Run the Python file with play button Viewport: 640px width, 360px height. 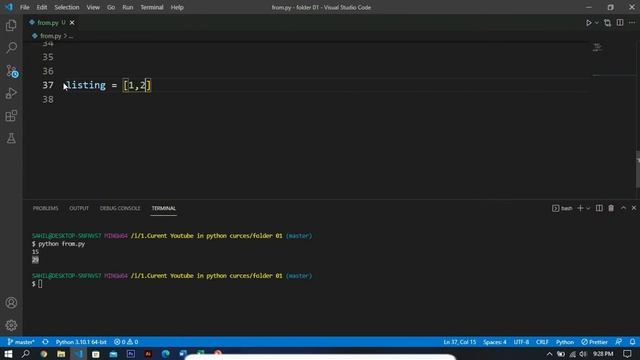[589, 23]
